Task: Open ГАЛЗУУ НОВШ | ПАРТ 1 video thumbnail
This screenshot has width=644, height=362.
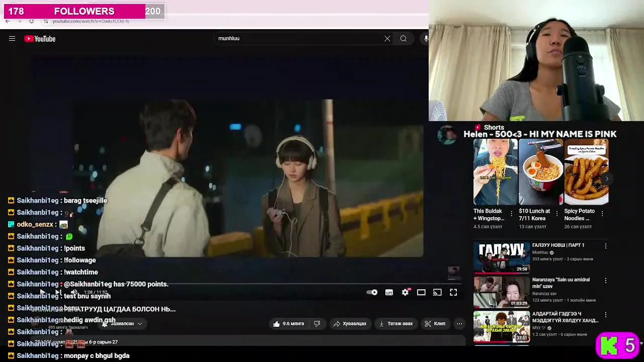Action: click(x=501, y=258)
